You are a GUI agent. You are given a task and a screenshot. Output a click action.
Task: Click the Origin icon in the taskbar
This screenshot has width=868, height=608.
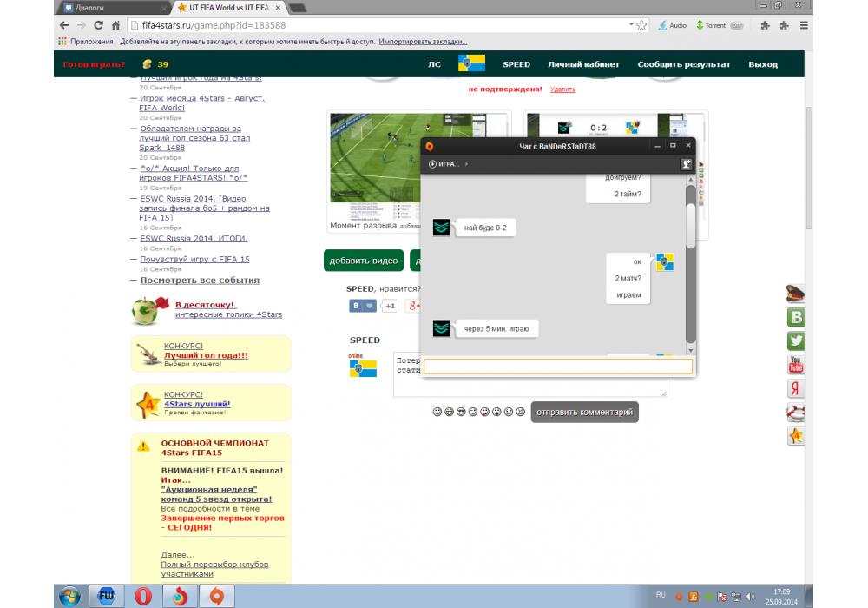coord(217,596)
